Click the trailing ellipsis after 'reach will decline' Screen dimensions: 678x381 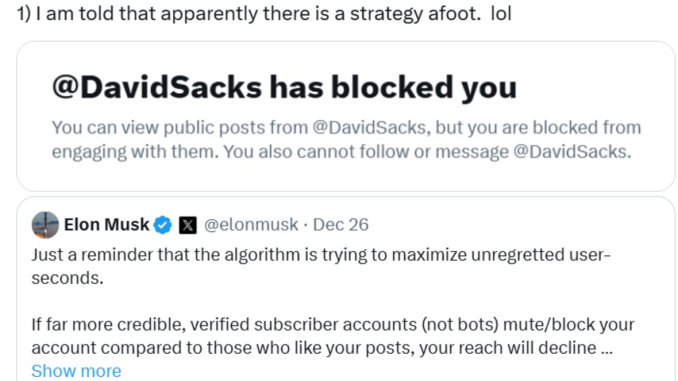tap(607, 348)
